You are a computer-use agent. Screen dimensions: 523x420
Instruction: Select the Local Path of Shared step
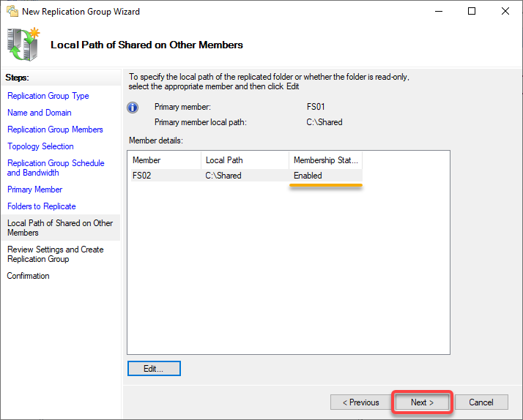click(61, 228)
